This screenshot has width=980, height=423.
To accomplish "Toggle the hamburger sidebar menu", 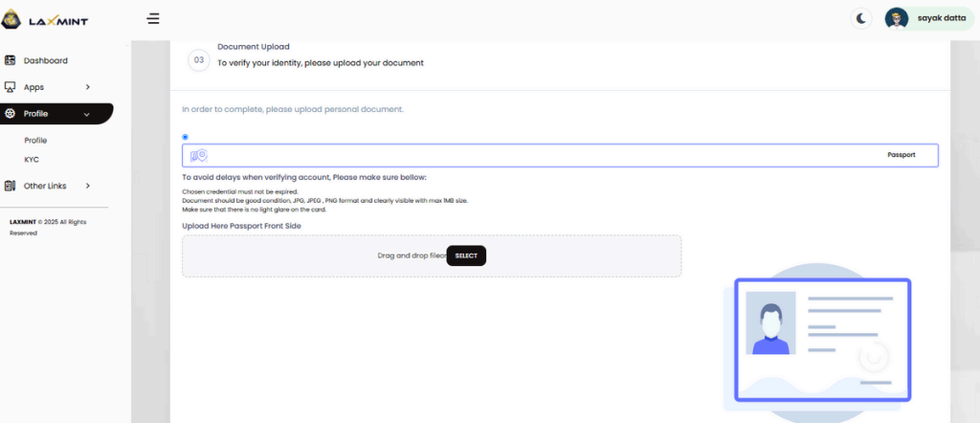I will 153,17.
